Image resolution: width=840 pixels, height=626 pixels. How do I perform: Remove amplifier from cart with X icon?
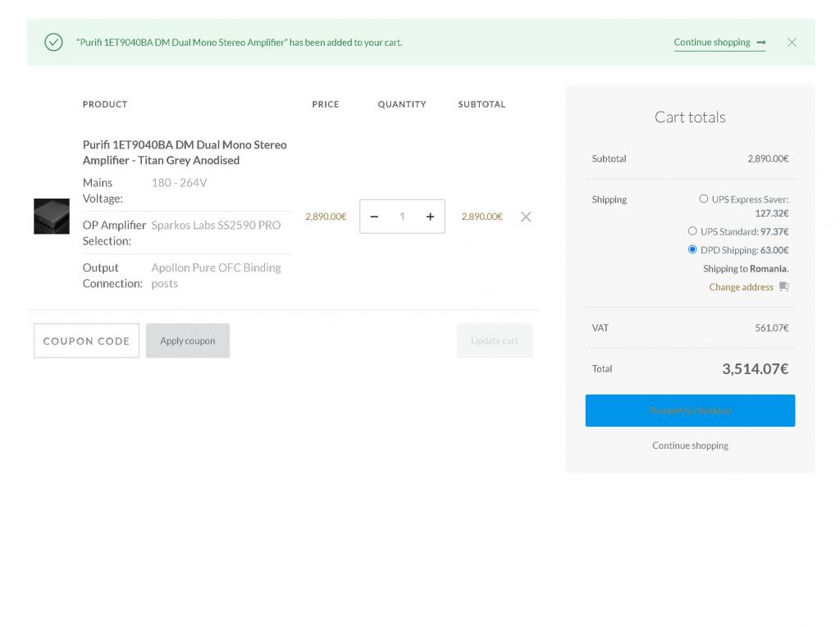[x=526, y=217]
